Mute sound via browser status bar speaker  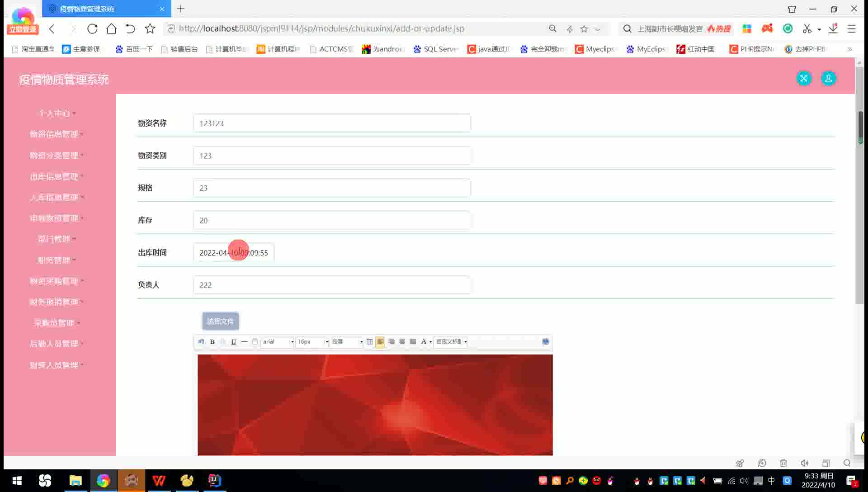click(x=804, y=463)
